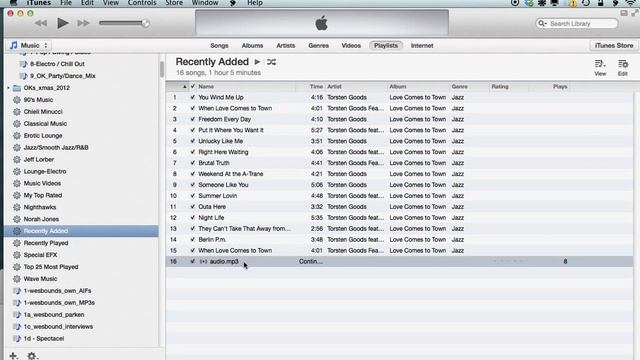Open the Controls menu
This screenshot has height=360, width=640.
pos(142,3)
